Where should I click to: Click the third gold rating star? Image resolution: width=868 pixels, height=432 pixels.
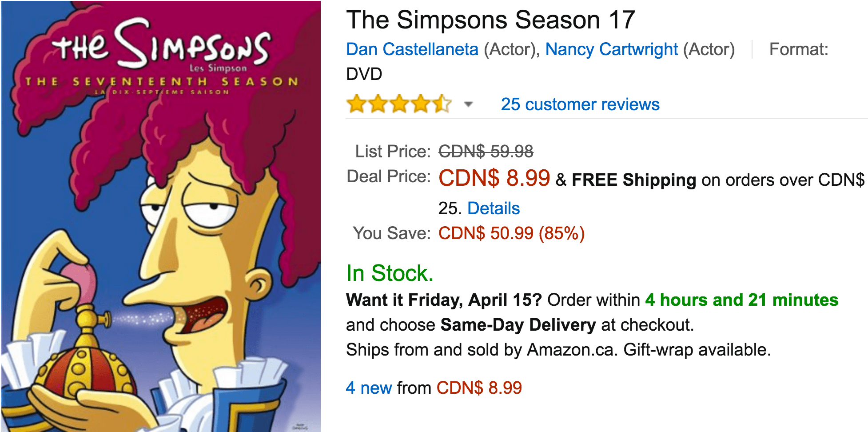pyautogui.click(x=399, y=104)
